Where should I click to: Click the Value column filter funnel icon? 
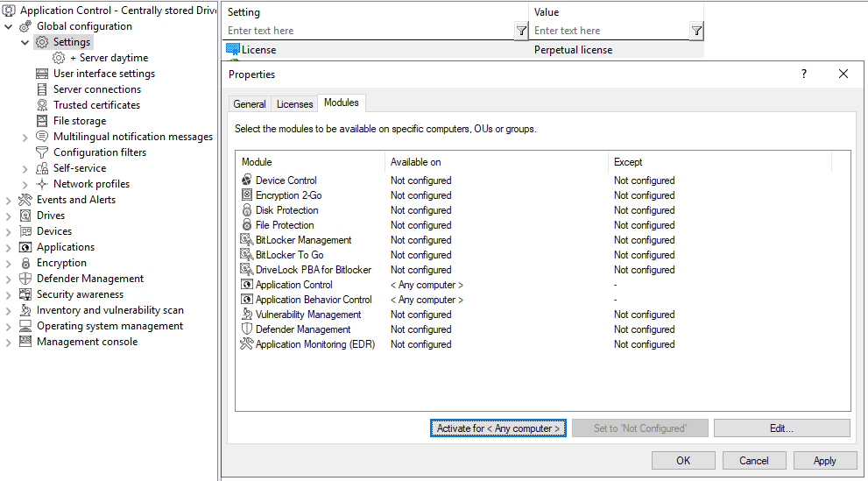[x=696, y=32]
